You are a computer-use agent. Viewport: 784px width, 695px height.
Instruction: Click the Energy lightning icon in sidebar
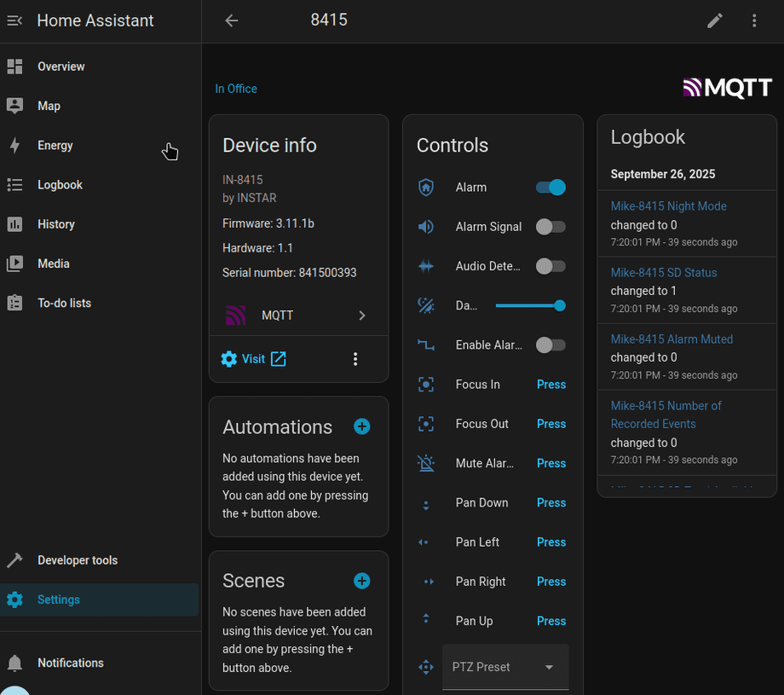pyautogui.click(x=14, y=145)
